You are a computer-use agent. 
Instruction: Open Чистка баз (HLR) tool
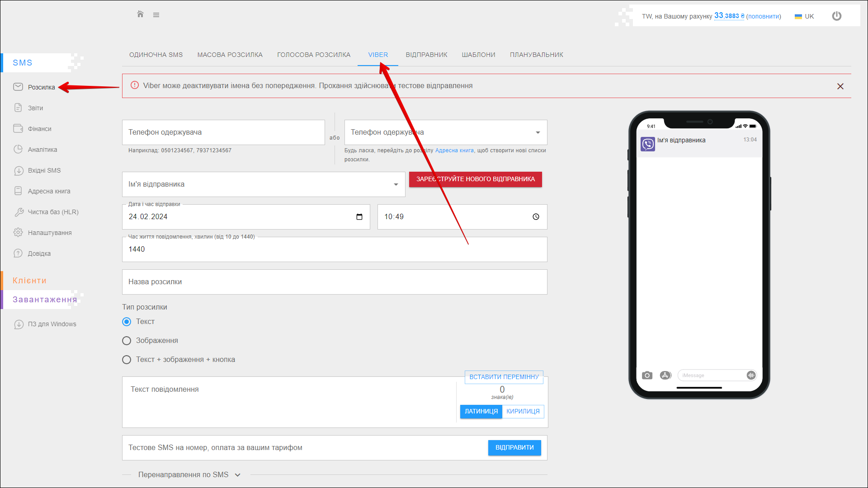(53, 212)
